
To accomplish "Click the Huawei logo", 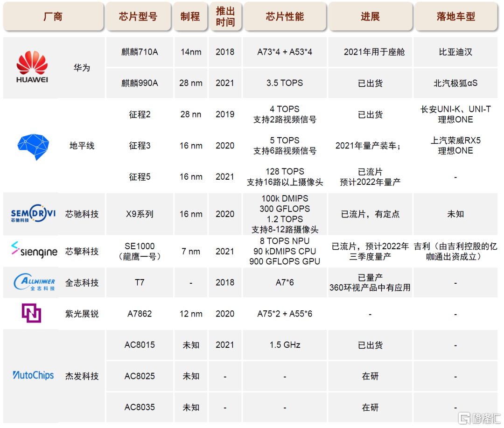I will [32, 67].
